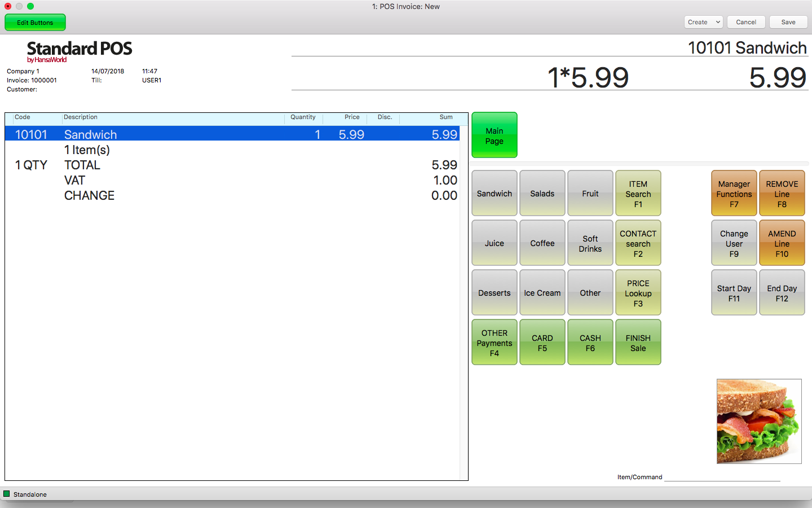Click AMEND Line F10 button
Image resolution: width=812 pixels, height=508 pixels.
782,243
